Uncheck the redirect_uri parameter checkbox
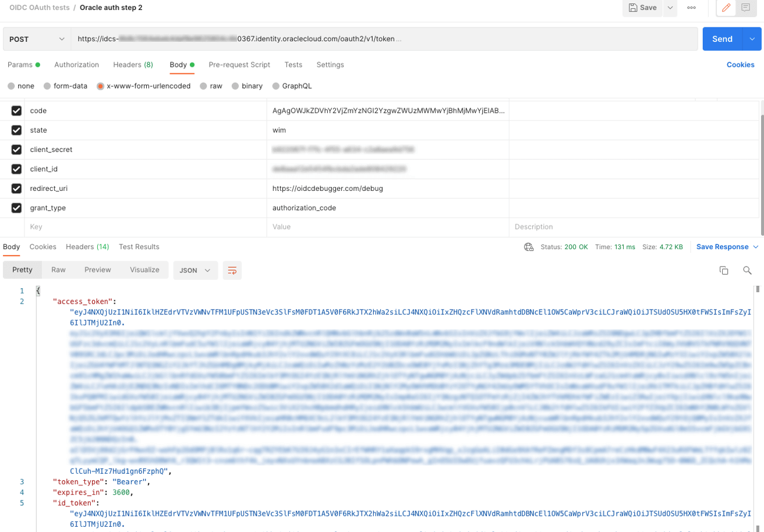764x532 pixels. click(x=16, y=189)
